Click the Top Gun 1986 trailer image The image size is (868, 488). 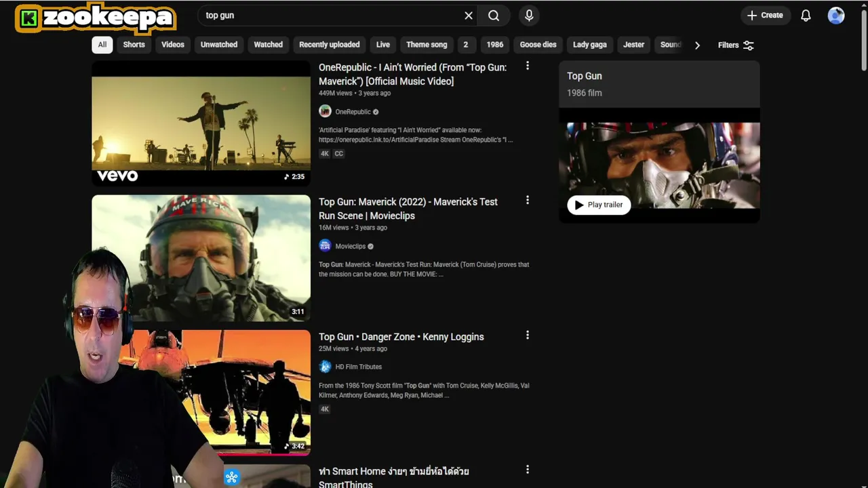[x=659, y=166]
